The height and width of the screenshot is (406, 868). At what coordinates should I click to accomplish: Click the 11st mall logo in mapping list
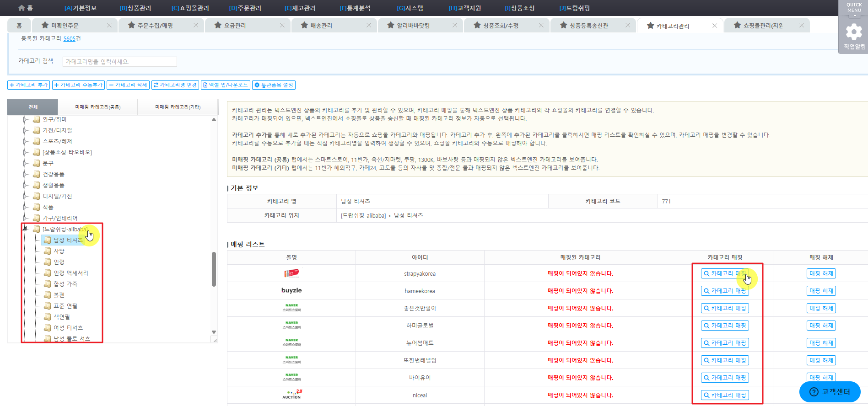pyautogui.click(x=291, y=273)
